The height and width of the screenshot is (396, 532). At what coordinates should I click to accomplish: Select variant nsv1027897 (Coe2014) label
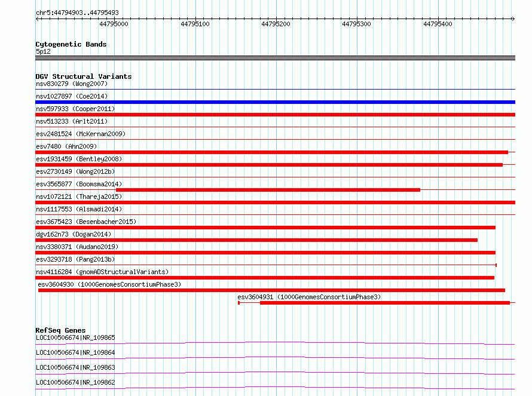(x=72, y=96)
